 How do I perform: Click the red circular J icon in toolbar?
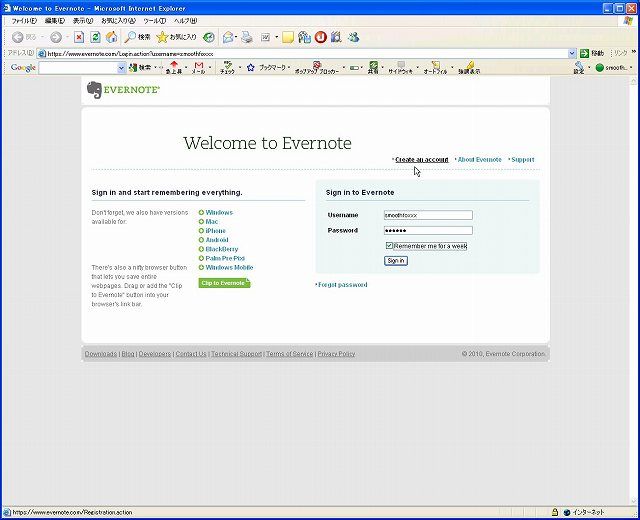coord(321,37)
